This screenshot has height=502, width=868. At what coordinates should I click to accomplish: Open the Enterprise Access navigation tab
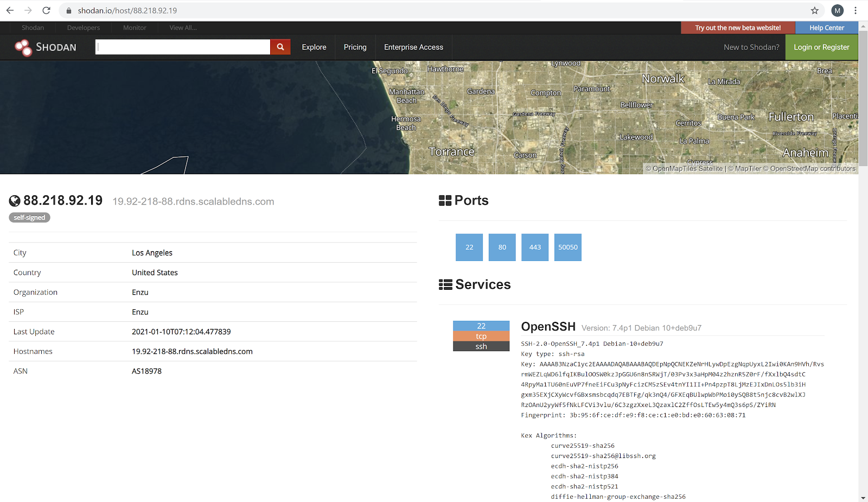coord(413,47)
